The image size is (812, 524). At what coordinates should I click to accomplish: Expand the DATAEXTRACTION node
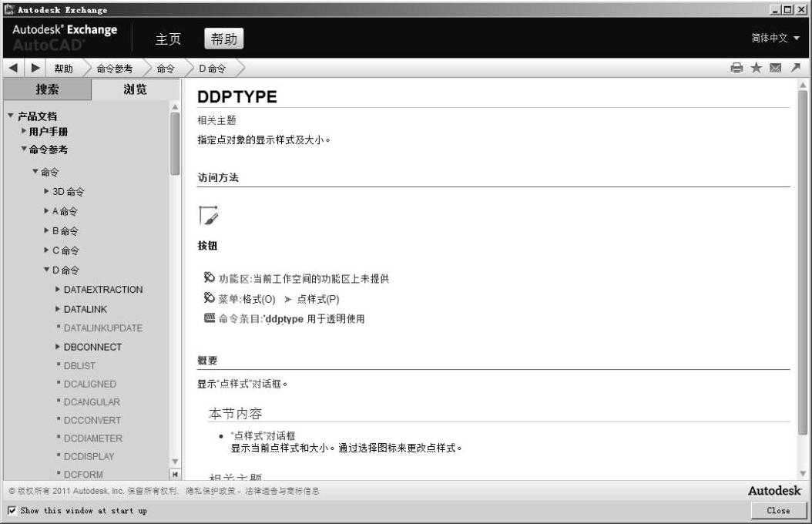pyautogui.click(x=58, y=290)
